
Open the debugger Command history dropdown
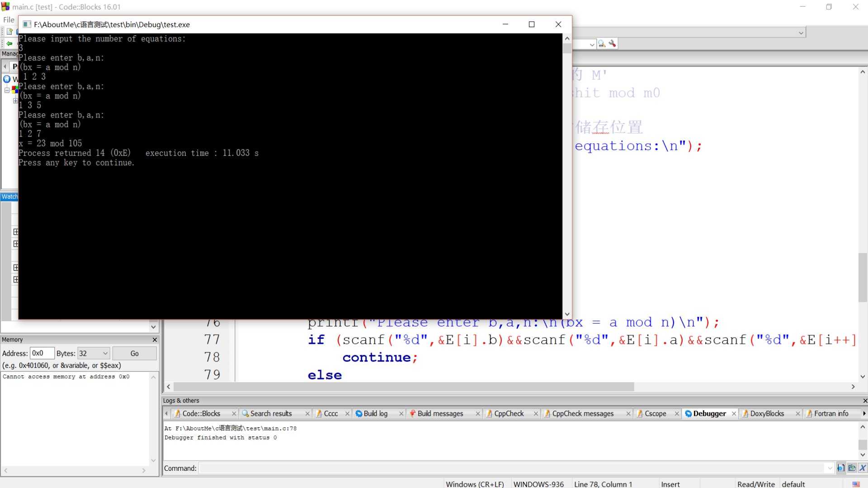click(830, 469)
